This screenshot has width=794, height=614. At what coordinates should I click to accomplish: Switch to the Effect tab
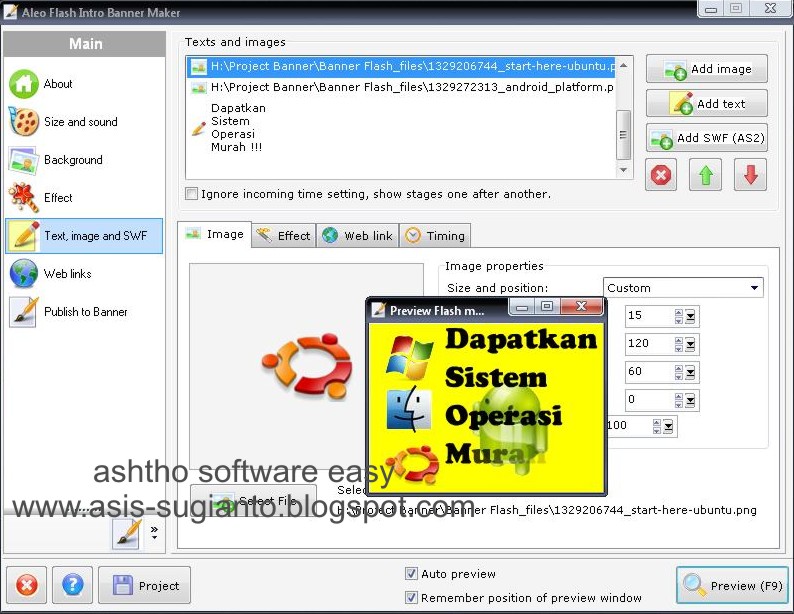(x=284, y=235)
